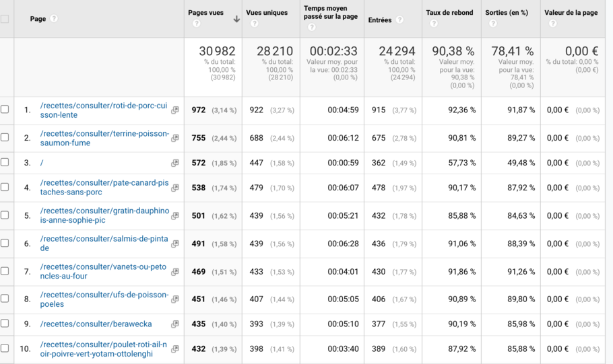Open pate-canard-pistaches-sans-porc recipe link
Viewport: 613px width, 364px height.
(x=104, y=187)
